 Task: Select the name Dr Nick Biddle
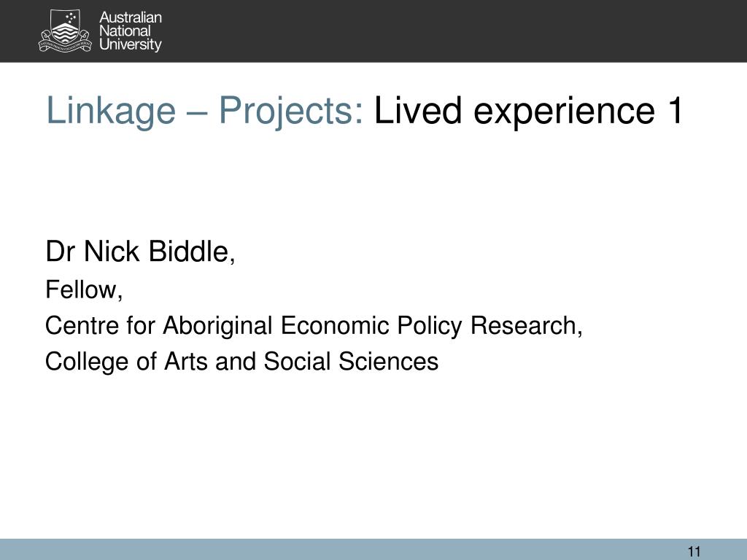pos(140,251)
